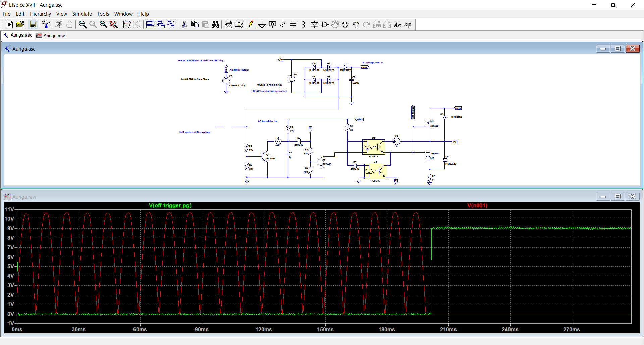Place an Inductor from the toolbar

[304, 24]
